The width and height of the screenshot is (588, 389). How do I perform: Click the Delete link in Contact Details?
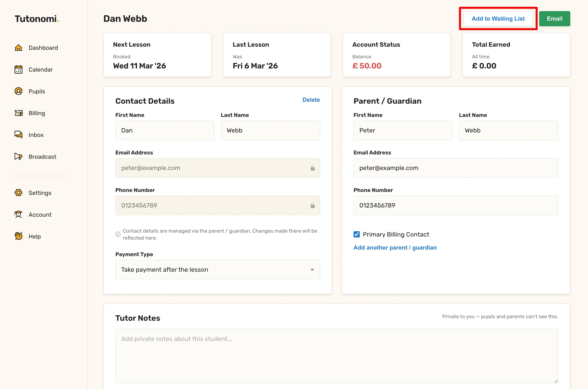tap(311, 100)
